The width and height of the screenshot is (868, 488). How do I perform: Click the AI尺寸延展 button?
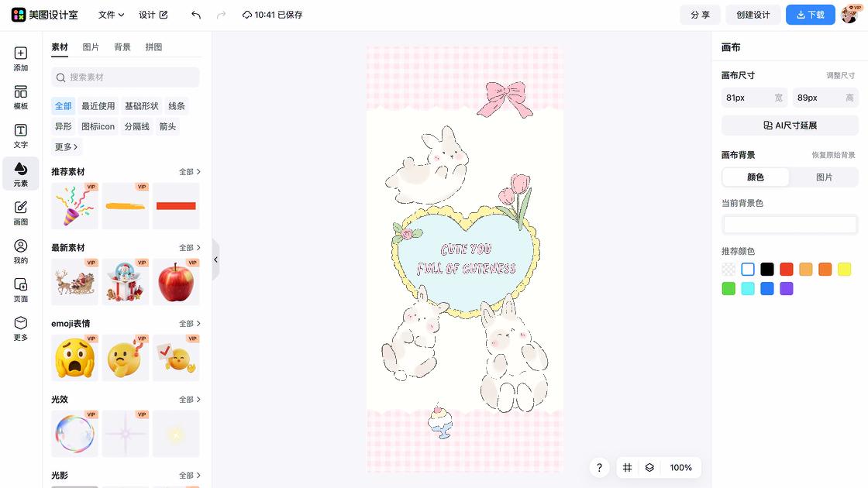(790, 125)
